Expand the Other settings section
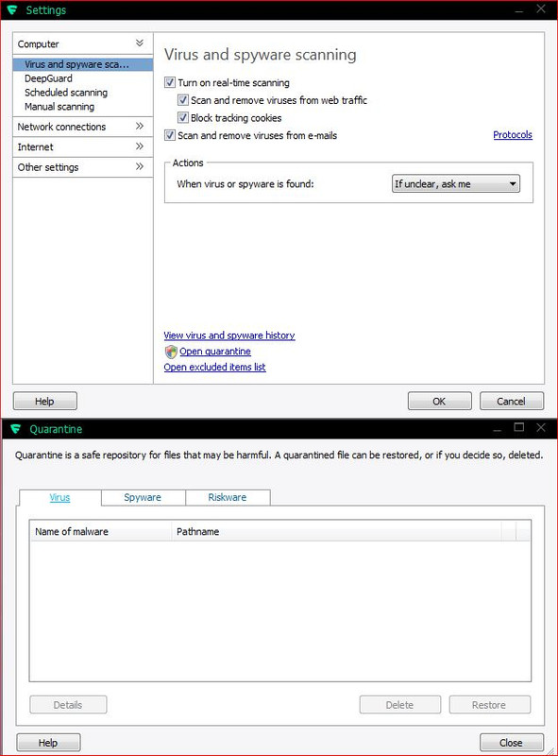Image resolution: width=558 pixels, height=756 pixels. coord(139,167)
